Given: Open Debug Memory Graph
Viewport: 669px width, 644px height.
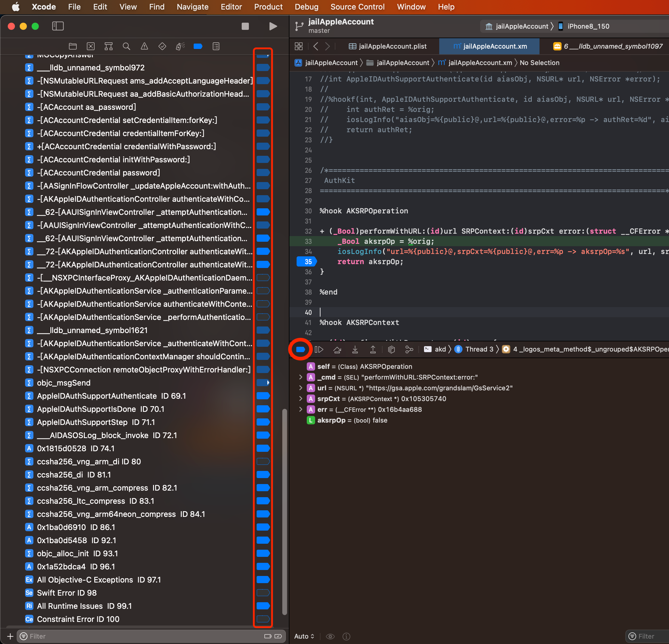Looking at the screenshot, I should pyautogui.click(x=409, y=349).
